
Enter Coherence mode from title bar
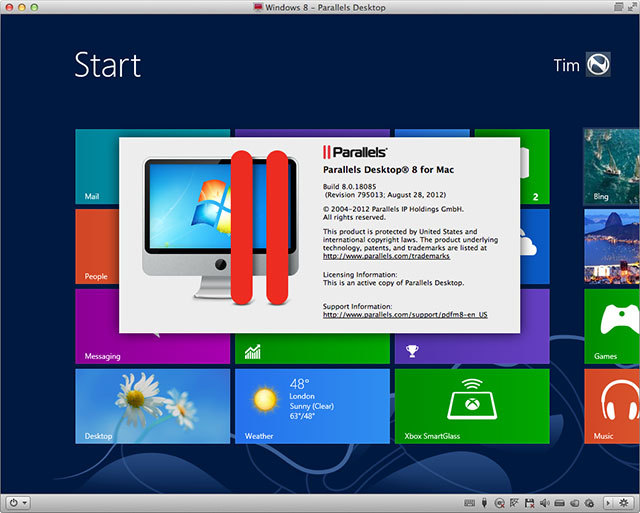point(618,7)
